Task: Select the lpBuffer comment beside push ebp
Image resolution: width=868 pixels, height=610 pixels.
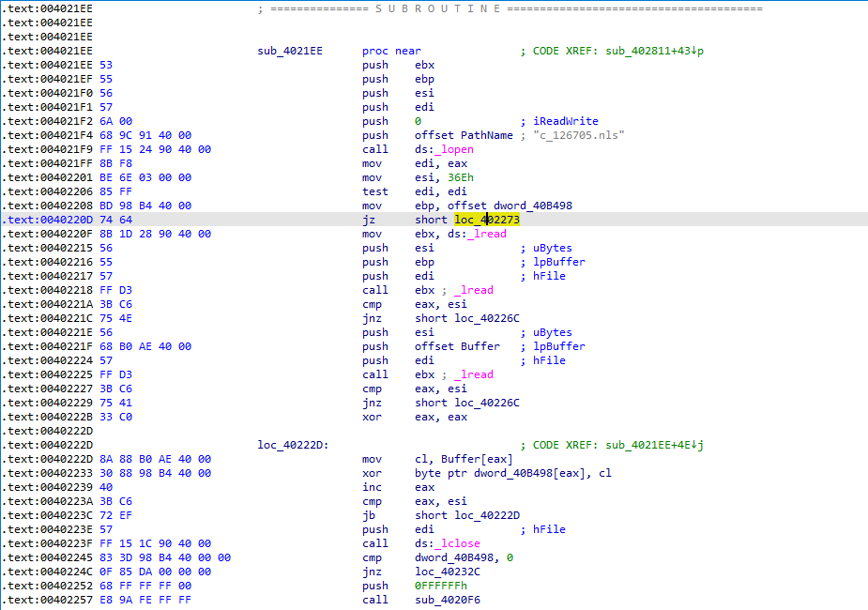Action: pos(559,263)
